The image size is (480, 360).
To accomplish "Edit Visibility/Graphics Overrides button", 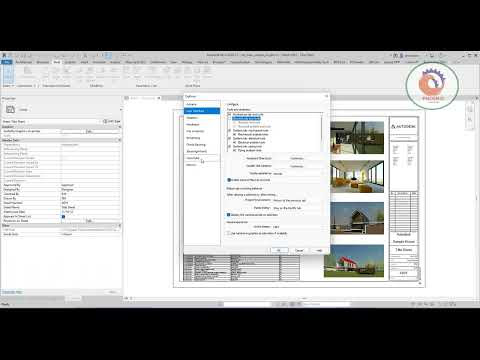I will pos(89,131).
